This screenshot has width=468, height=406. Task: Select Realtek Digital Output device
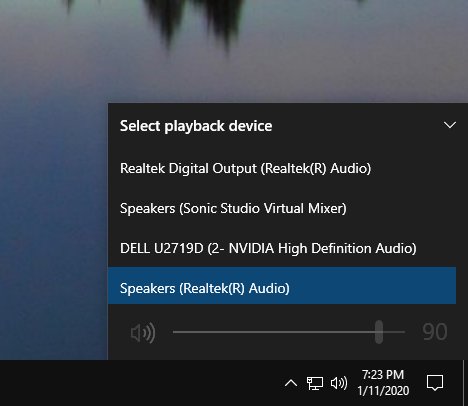point(282,168)
